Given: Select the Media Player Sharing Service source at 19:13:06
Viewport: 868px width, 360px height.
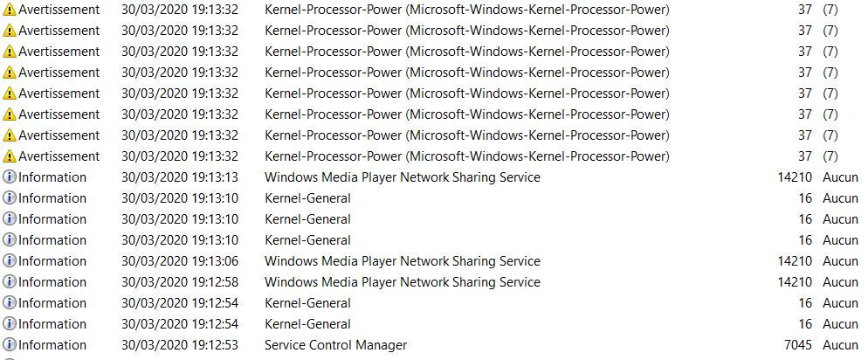Looking at the screenshot, I should point(403,261).
